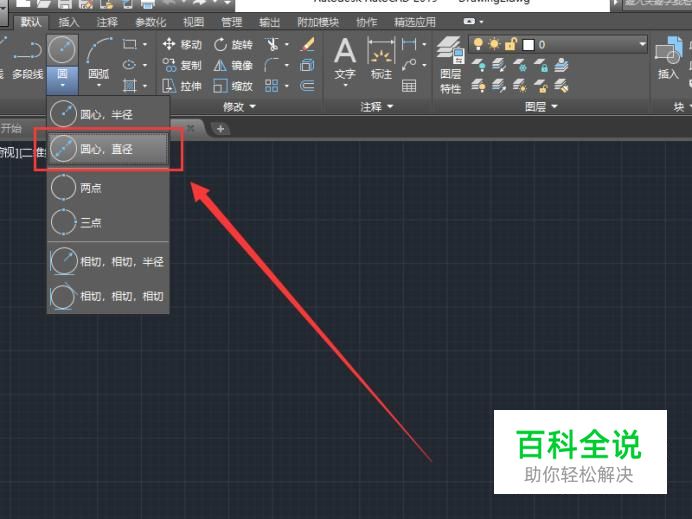Select the leader annotation icon
Screen dimensions: 692x519
(409, 65)
